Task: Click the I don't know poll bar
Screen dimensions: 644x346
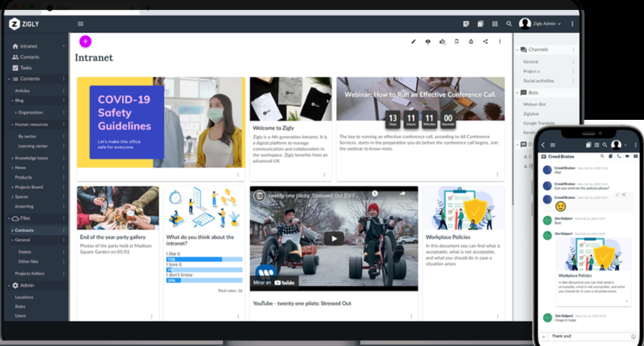Action: (204, 280)
